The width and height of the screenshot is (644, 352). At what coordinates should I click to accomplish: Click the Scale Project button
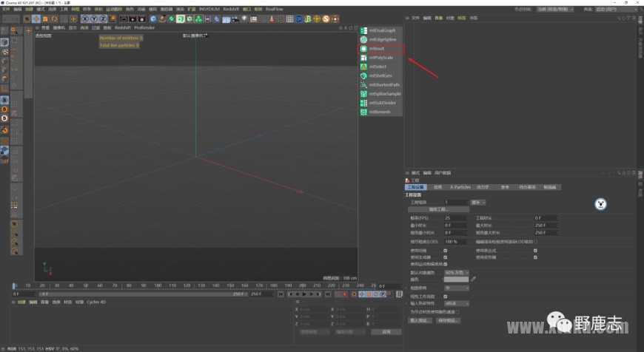[x=438, y=209]
